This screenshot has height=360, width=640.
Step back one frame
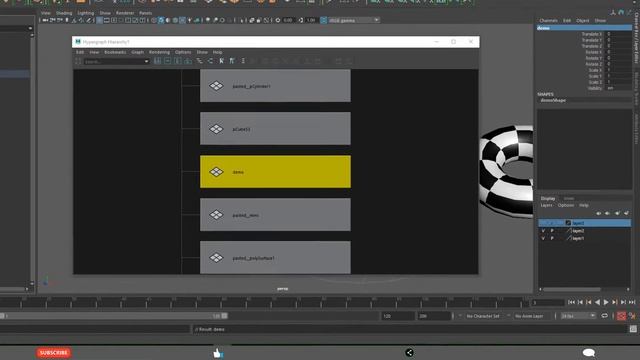[x=580, y=302]
